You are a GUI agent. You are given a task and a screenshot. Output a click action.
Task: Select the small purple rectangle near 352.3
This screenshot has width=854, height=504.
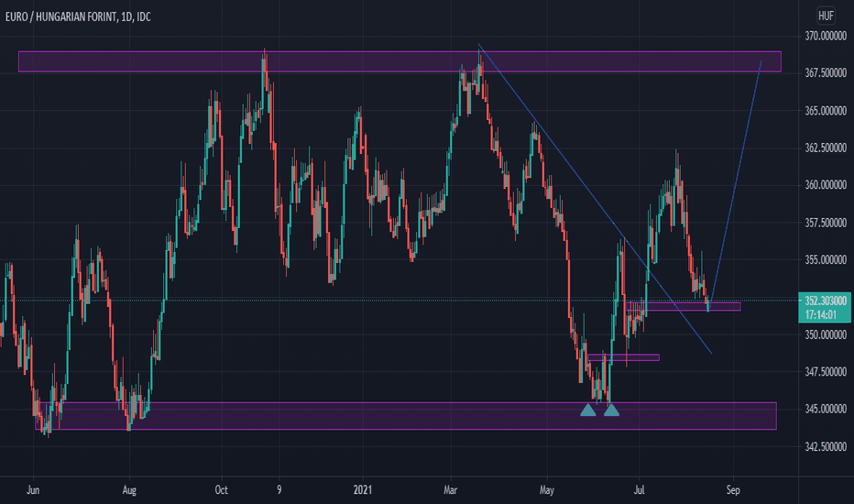click(684, 306)
